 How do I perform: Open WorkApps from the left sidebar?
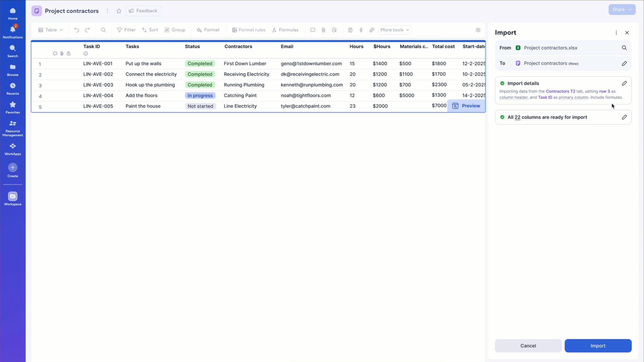click(x=13, y=149)
